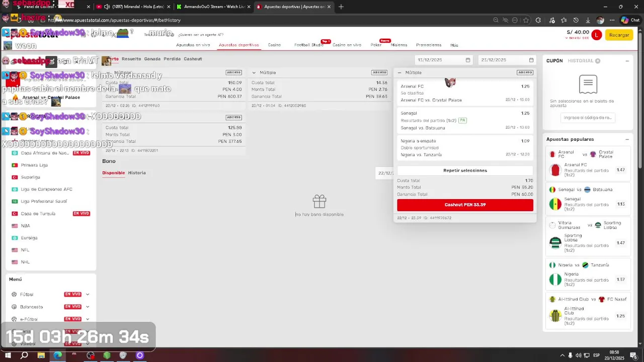Image resolution: width=644 pixels, height=362 pixels.
Task: Collapse Apuestas populares panel
Action: point(627,139)
